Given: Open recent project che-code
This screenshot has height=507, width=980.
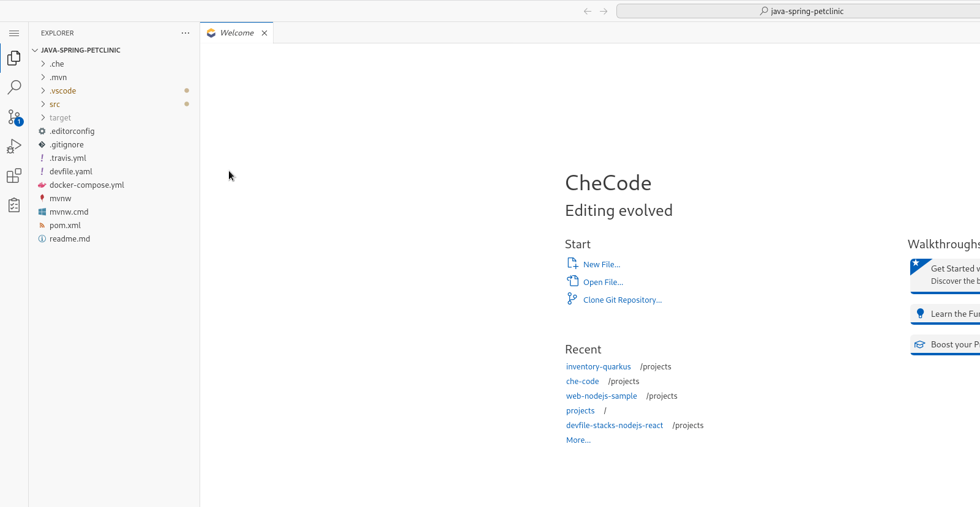Looking at the screenshot, I should click(582, 381).
